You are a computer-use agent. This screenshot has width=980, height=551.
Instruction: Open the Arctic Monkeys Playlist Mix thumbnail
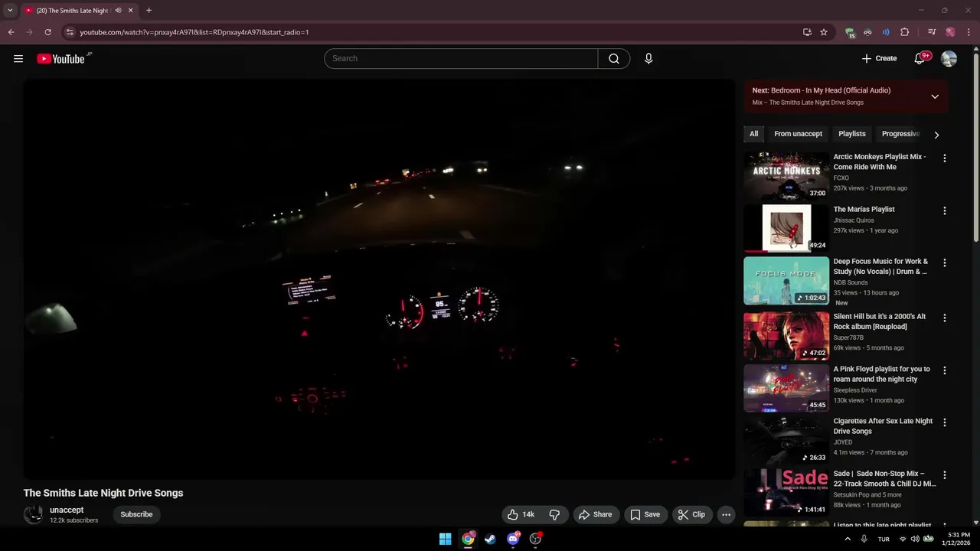coord(786,175)
